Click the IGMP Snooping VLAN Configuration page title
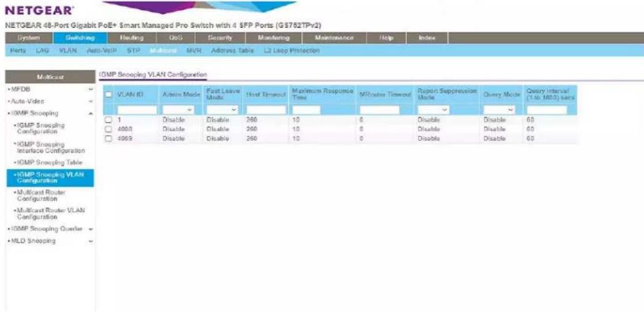 [x=153, y=74]
